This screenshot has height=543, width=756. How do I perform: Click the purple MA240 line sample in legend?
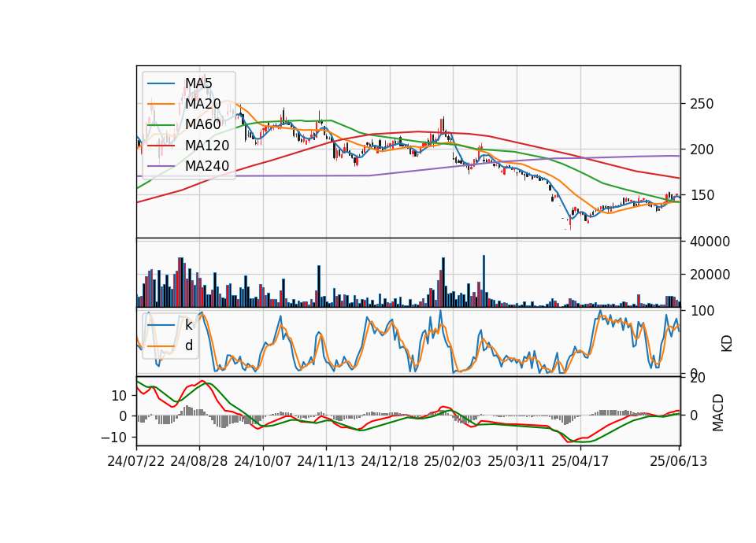point(161,166)
